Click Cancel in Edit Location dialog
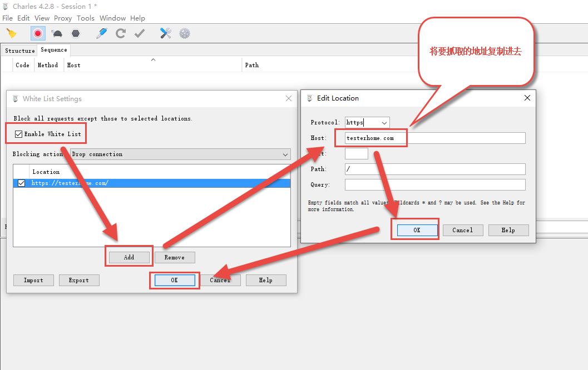The width and height of the screenshot is (588, 370). tap(463, 231)
